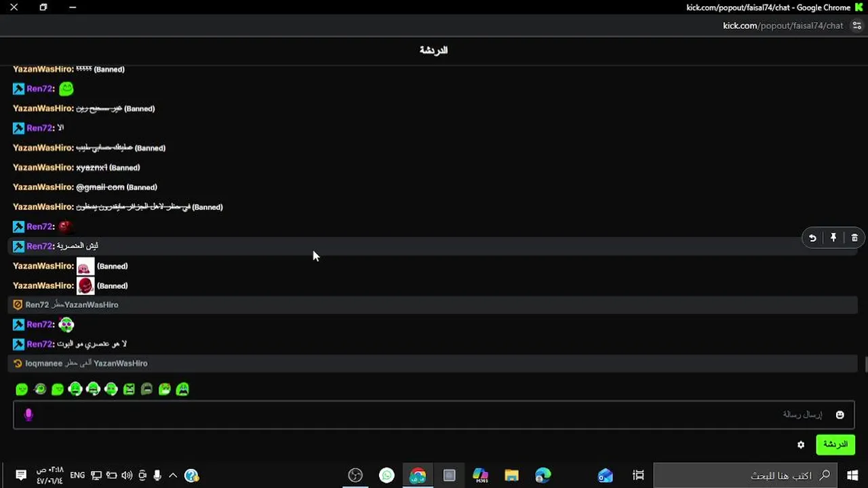Delete the highlighted chat message with trash icon
Image resolution: width=868 pixels, height=488 pixels.
pyautogui.click(x=854, y=238)
